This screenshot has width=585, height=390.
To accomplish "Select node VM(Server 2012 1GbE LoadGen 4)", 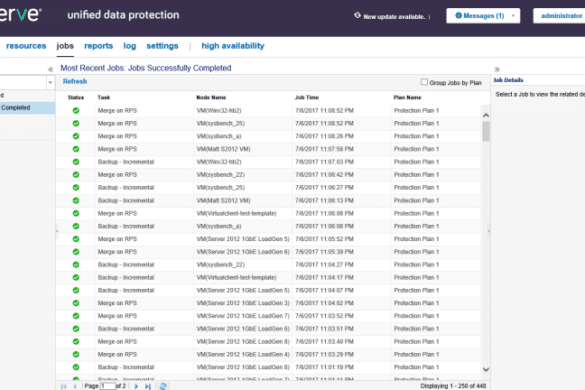I will click(243, 354).
